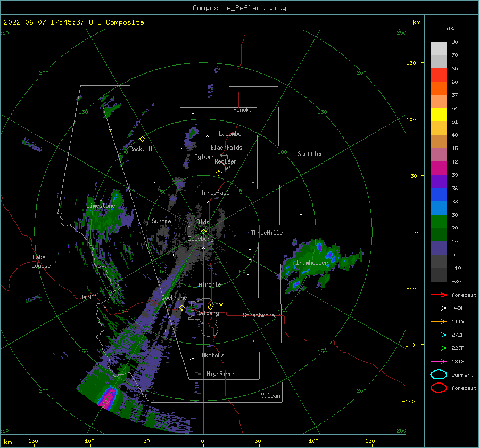Click the magenta storm core in southwest
This screenshot has height=448, width=479.
coord(108,398)
